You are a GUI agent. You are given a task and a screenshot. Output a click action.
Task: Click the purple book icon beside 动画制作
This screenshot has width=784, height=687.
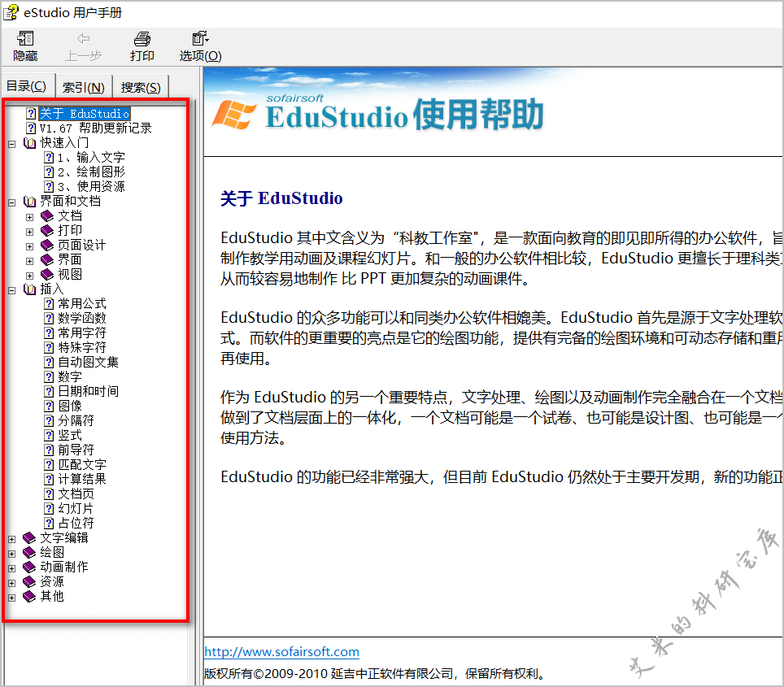(x=30, y=567)
